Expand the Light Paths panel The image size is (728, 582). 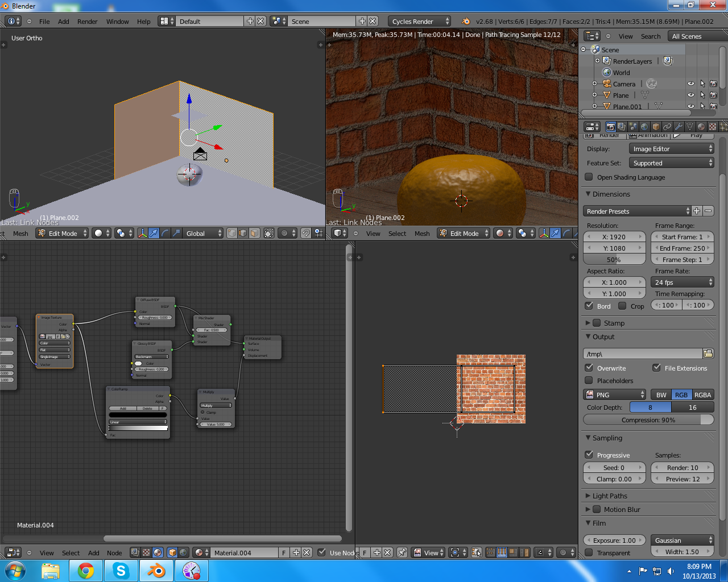(610, 496)
